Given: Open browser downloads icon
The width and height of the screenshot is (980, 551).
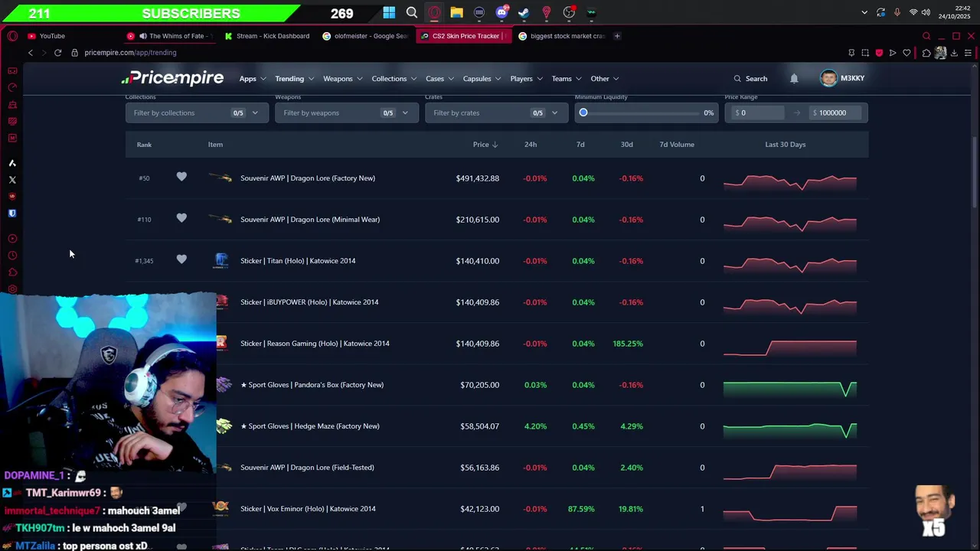Looking at the screenshot, I should [x=954, y=53].
